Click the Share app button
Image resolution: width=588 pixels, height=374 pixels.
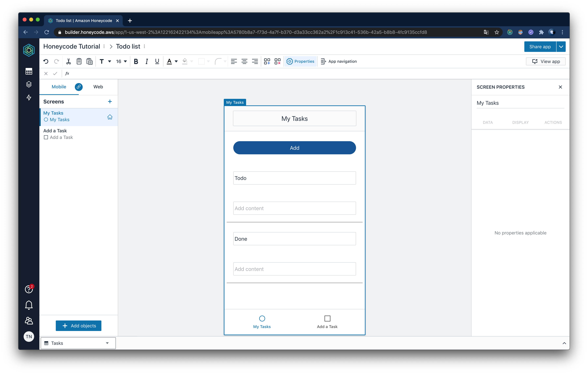click(x=540, y=47)
